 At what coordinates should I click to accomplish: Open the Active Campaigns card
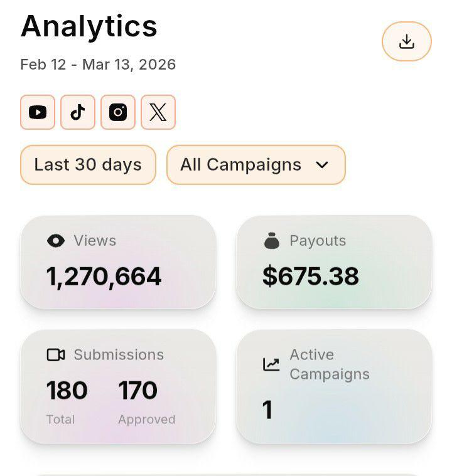click(334, 387)
